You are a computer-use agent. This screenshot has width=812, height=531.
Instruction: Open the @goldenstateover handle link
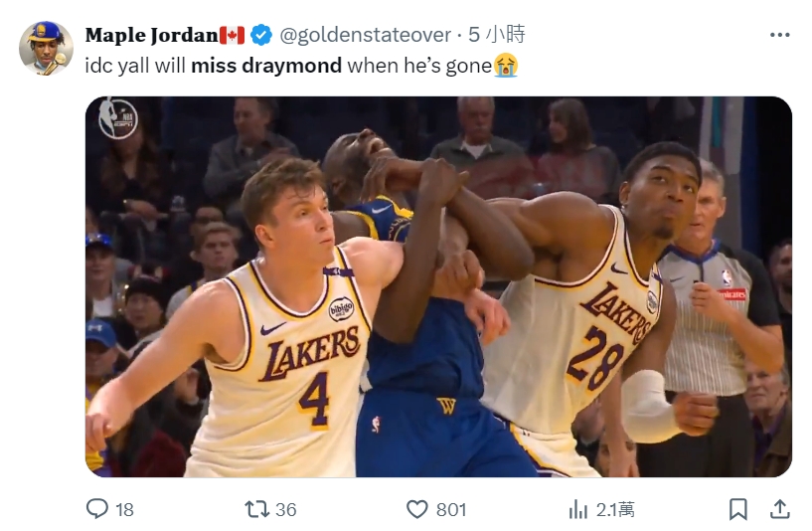[x=365, y=35]
